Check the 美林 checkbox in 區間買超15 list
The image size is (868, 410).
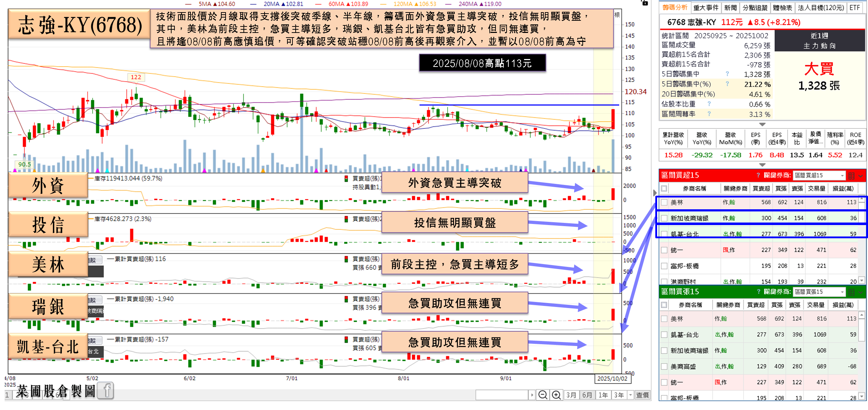[664, 202]
